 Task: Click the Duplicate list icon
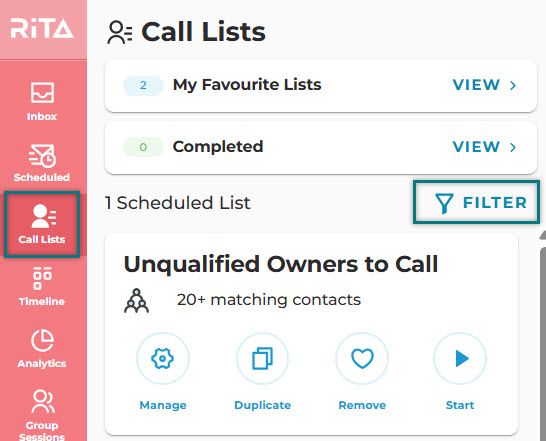click(x=263, y=358)
